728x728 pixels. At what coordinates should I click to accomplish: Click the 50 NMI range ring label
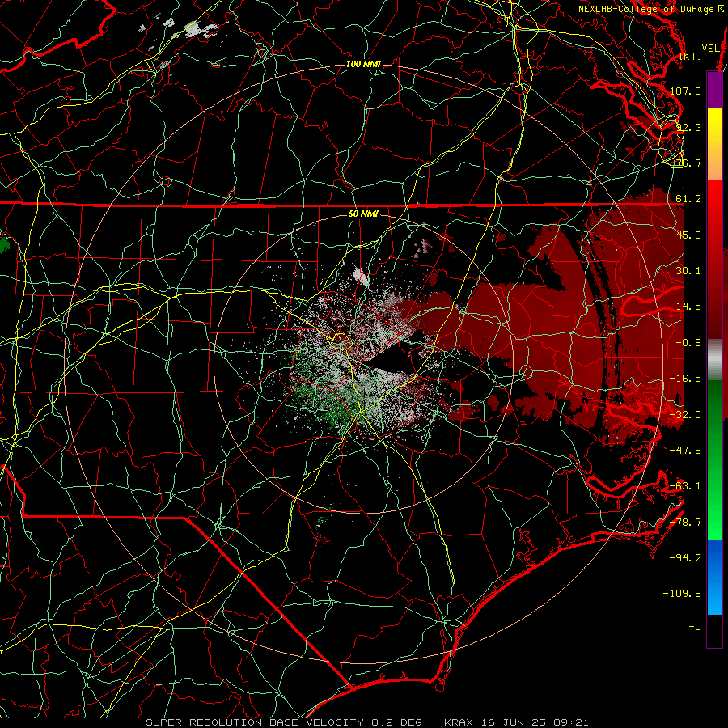point(363,214)
